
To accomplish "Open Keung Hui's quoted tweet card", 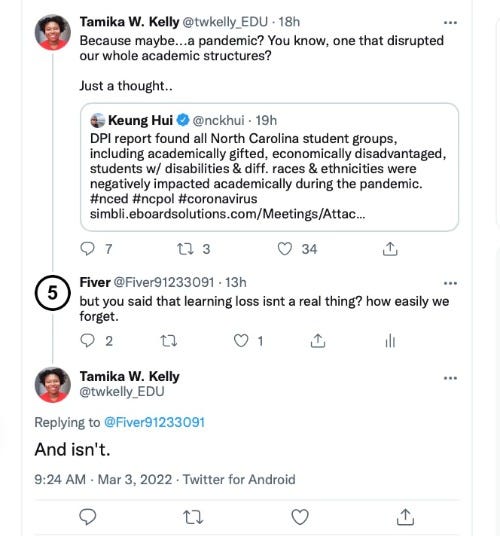I will point(269,167).
